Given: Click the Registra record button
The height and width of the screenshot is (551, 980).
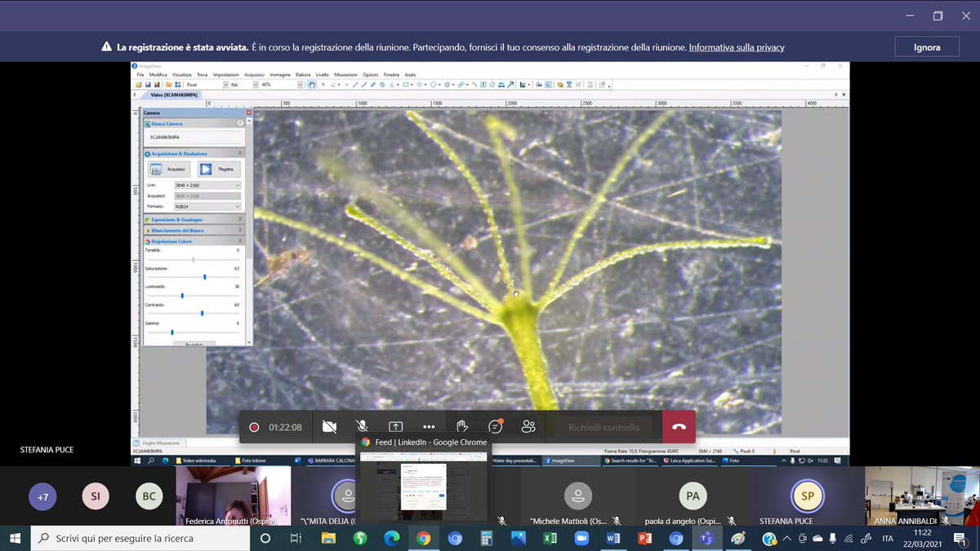Looking at the screenshot, I should (219, 169).
